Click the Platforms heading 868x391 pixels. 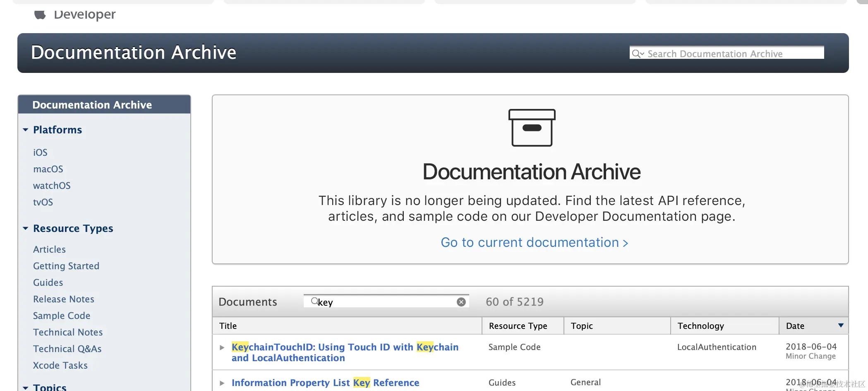point(58,130)
